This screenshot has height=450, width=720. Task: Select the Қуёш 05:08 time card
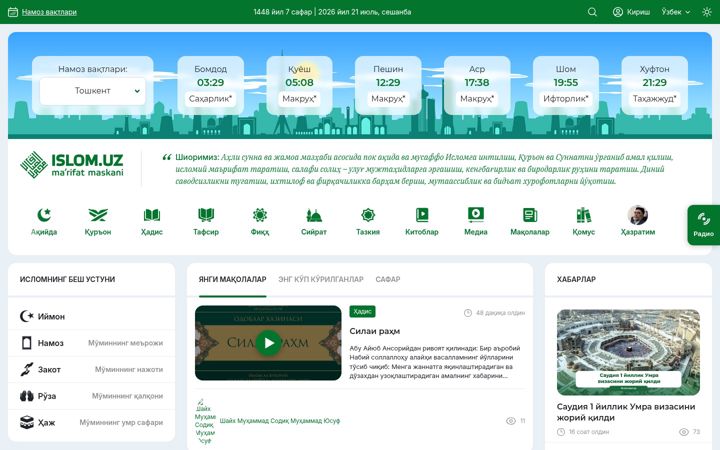(299, 85)
